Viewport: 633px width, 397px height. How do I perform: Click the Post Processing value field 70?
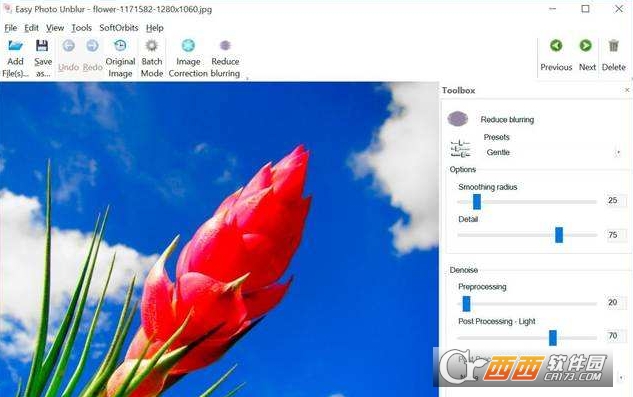[x=615, y=336]
